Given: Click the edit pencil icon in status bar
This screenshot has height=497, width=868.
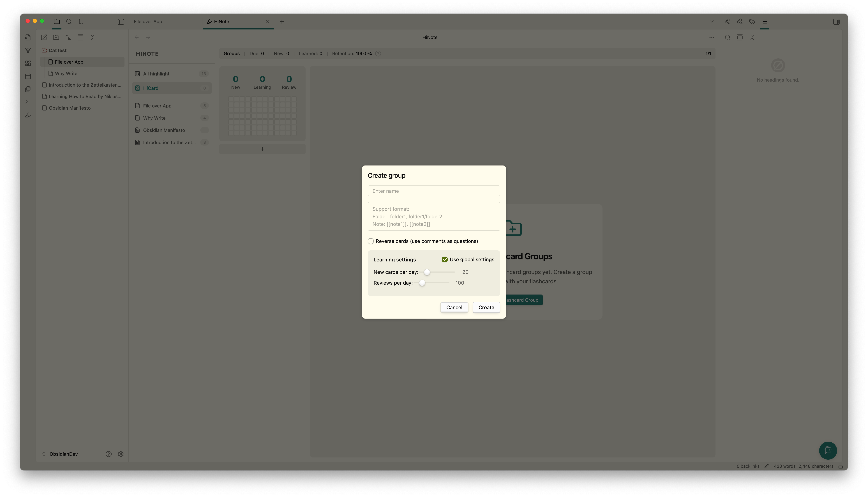Looking at the screenshot, I should [767, 466].
